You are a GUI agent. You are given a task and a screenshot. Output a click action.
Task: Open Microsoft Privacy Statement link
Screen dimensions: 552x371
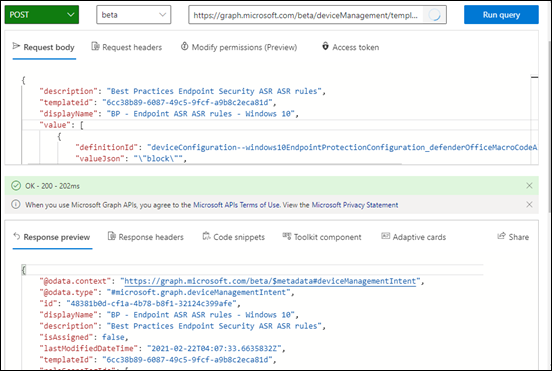[x=355, y=205]
